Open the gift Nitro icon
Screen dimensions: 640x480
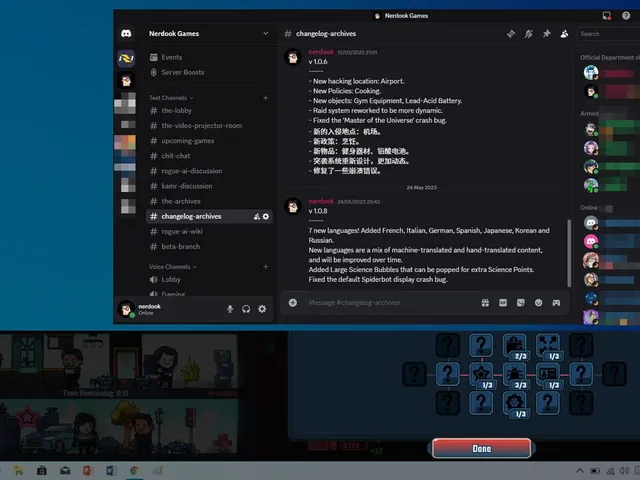coord(485,303)
